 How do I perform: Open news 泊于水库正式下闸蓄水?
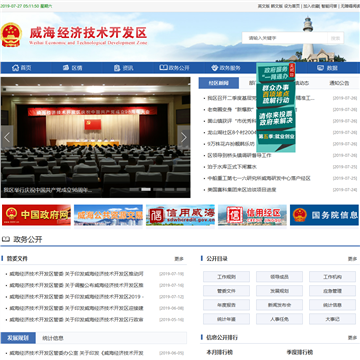232,167
